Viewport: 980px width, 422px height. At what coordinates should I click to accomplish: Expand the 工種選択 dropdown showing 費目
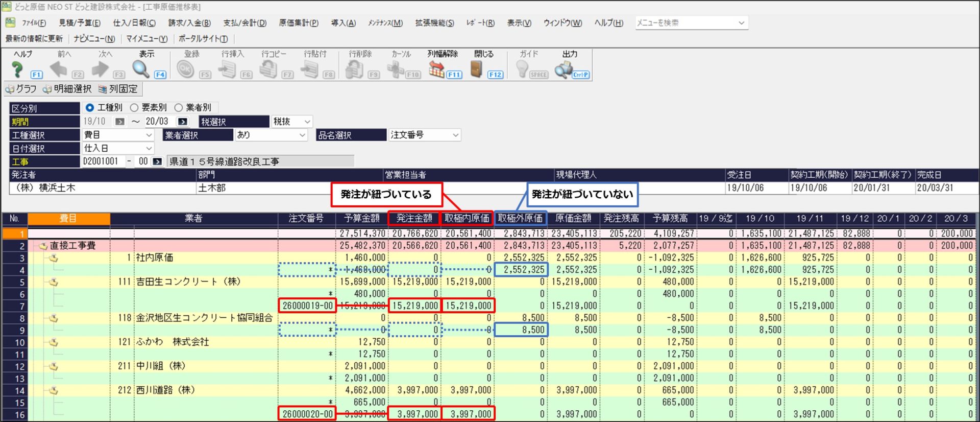(118, 135)
